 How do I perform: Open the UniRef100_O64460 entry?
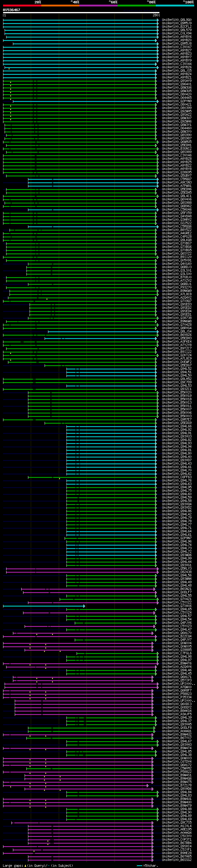[x=177, y=128]
